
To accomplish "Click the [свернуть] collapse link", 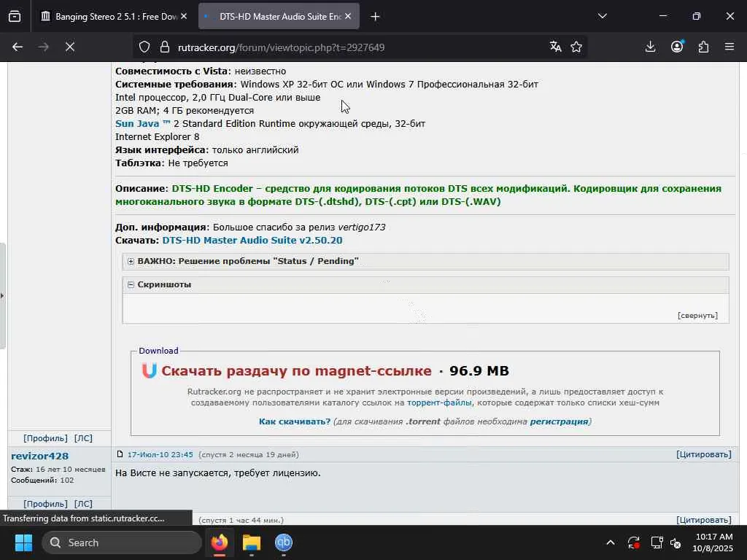I will 697,316.
